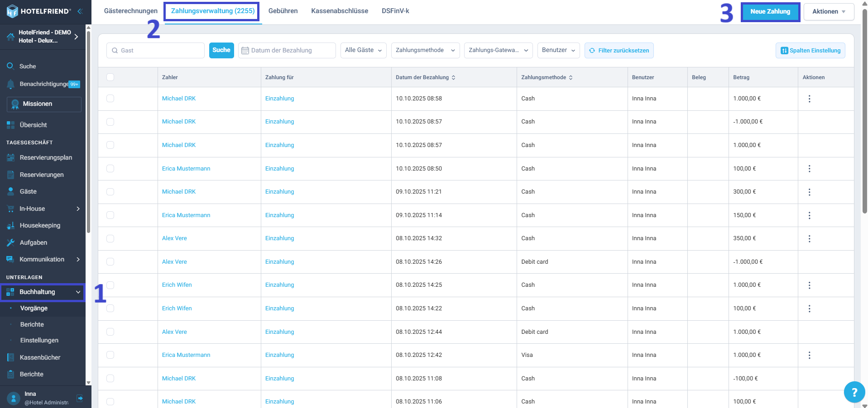868x408 pixels.
Task: Expand the Alle Gäste dropdown
Action: click(x=363, y=50)
